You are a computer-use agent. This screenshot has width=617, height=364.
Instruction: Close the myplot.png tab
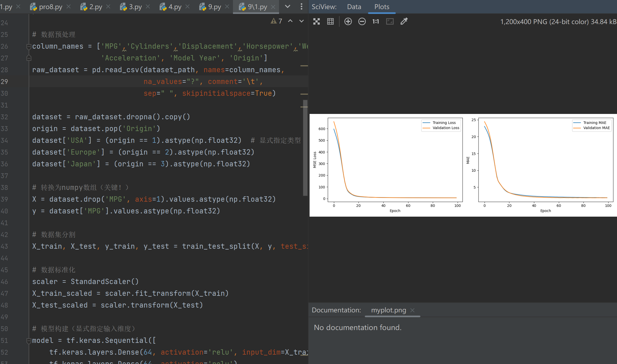click(412, 310)
